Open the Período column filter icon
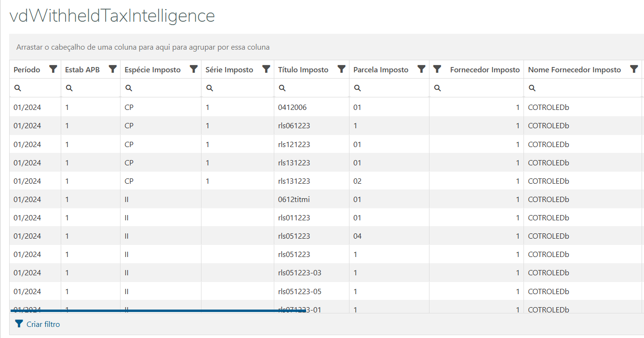The image size is (644, 338). click(x=54, y=69)
